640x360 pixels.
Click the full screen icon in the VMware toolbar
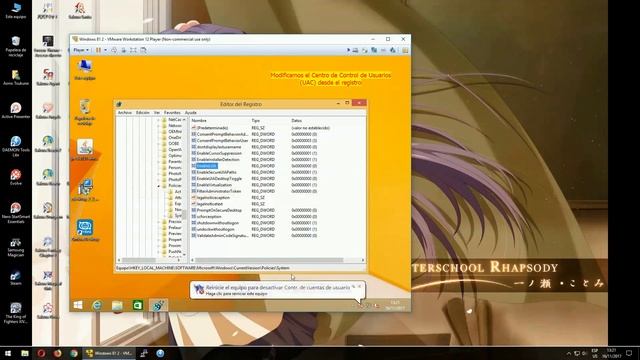pyautogui.click(x=133, y=50)
